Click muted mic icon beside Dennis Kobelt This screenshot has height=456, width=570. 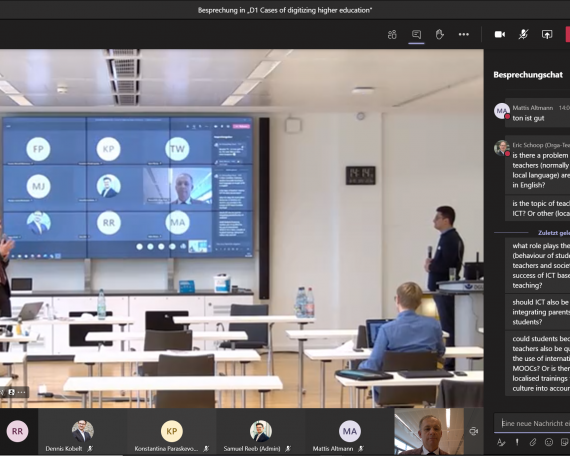tap(90, 449)
